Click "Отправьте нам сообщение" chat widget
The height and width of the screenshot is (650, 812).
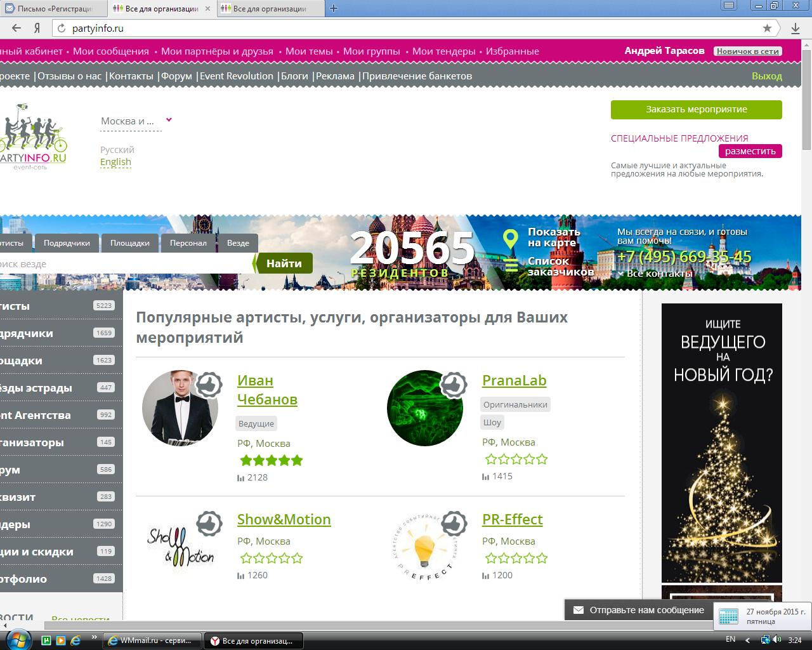click(x=639, y=610)
